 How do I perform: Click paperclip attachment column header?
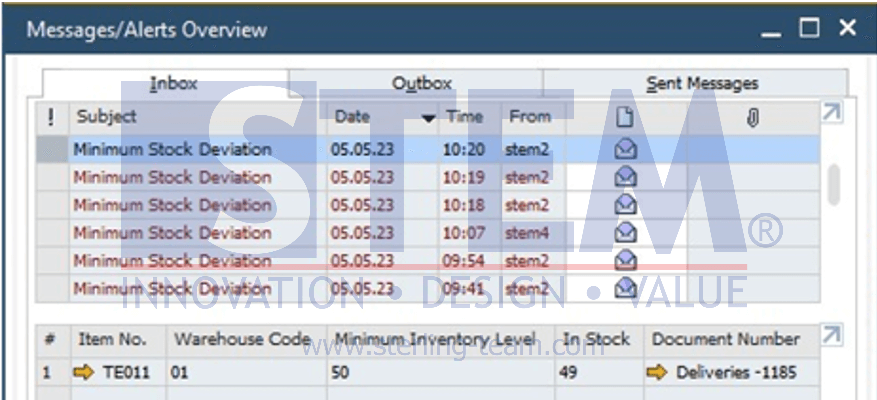click(x=752, y=117)
